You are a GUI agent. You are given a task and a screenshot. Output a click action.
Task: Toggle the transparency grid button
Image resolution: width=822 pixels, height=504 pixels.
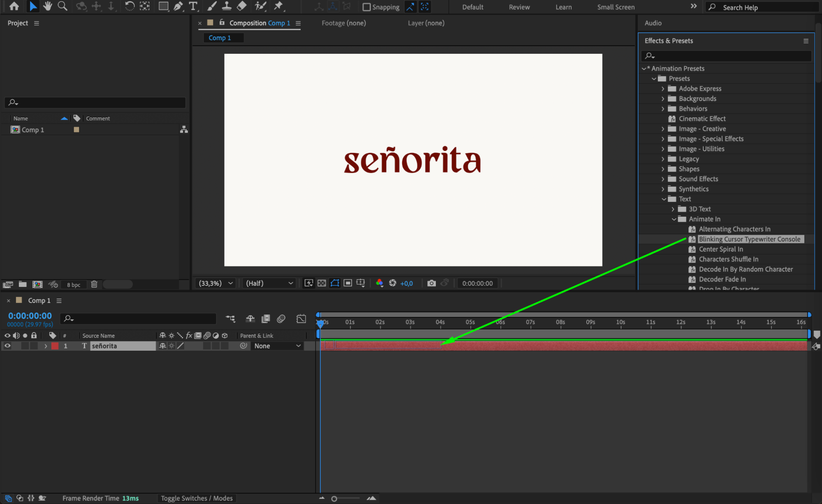[322, 283]
